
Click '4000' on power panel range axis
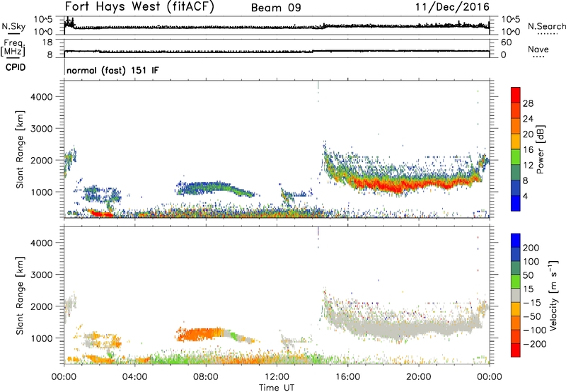pyautogui.click(x=42, y=97)
